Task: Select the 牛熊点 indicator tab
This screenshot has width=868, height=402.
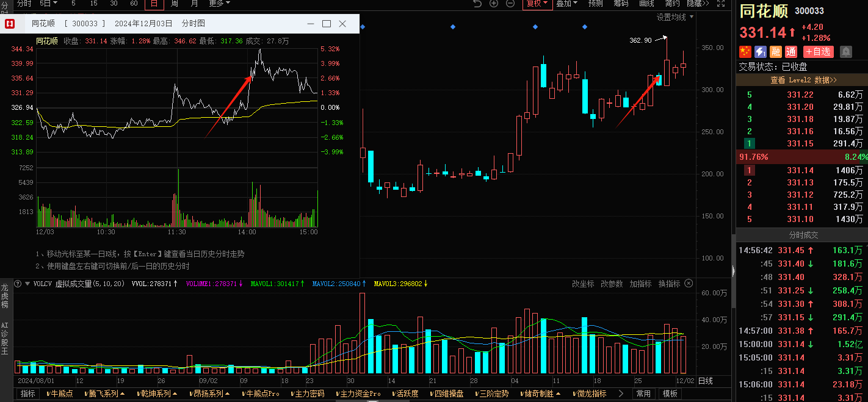Action: coord(59,394)
